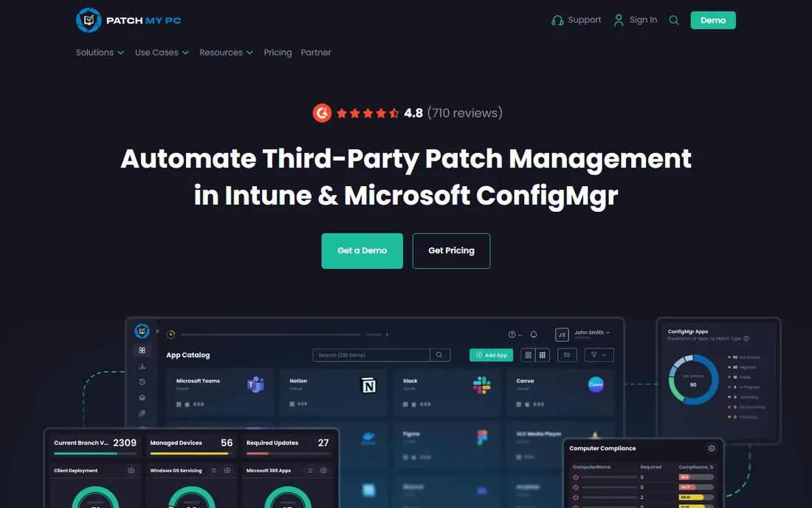
Task: Click the "Microsoft Teams" card title
Action: tap(198, 380)
